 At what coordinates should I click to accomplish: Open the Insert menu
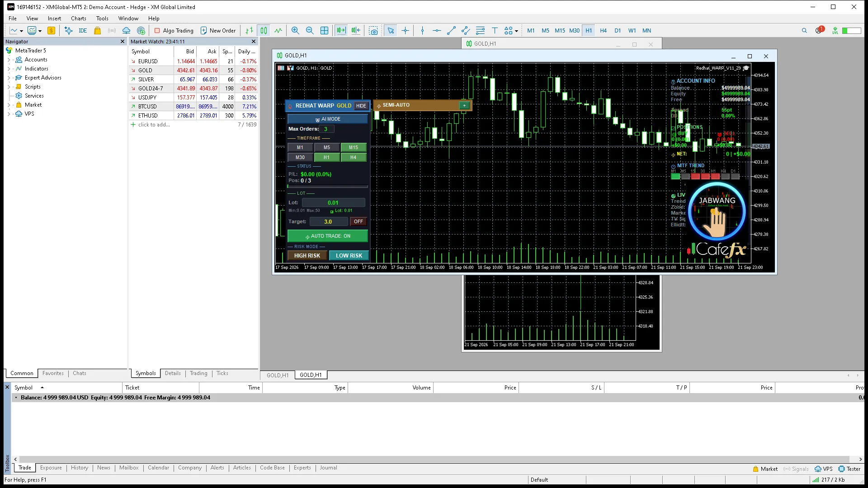(x=54, y=19)
